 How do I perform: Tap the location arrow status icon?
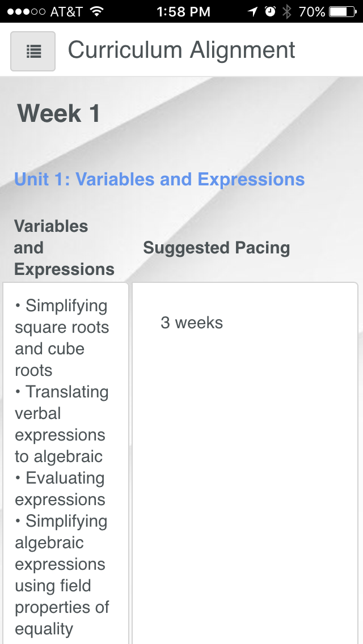coord(253,11)
